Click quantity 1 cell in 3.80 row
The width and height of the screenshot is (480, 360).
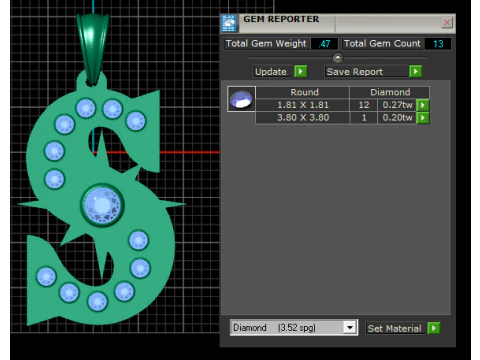(364, 118)
